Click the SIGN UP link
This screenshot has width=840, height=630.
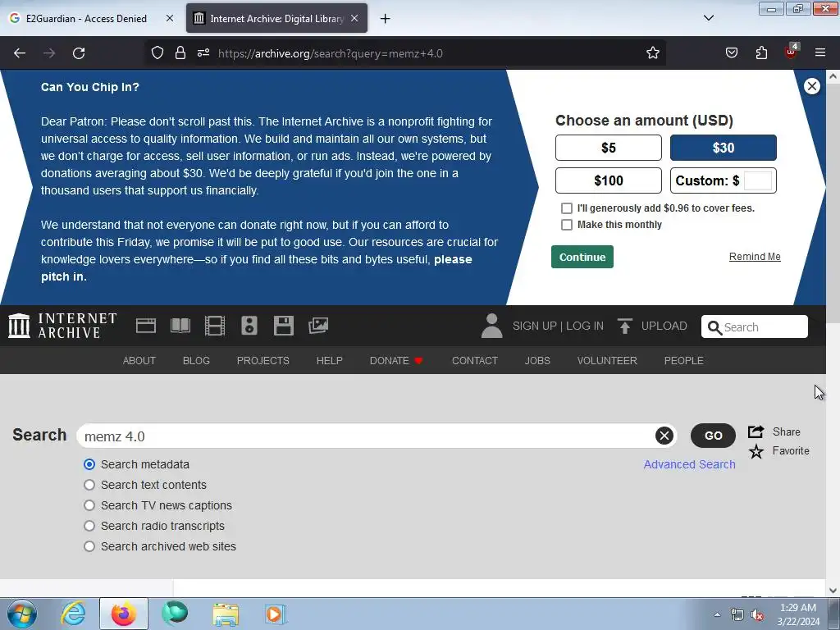coord(534,326)
